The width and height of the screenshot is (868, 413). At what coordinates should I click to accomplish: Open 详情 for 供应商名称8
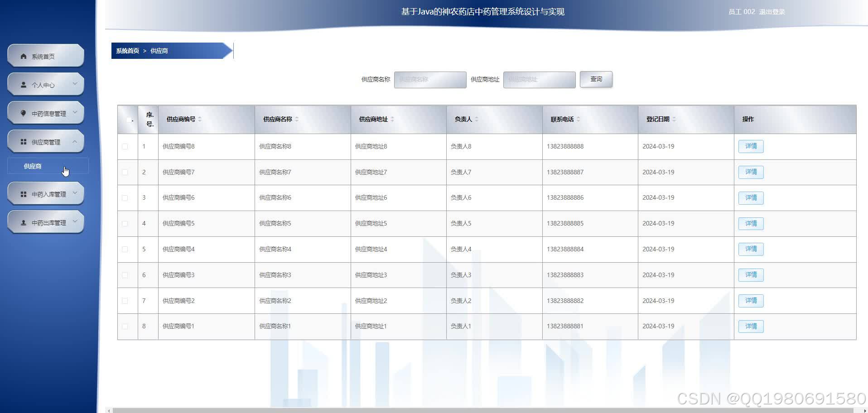[751, 146]
